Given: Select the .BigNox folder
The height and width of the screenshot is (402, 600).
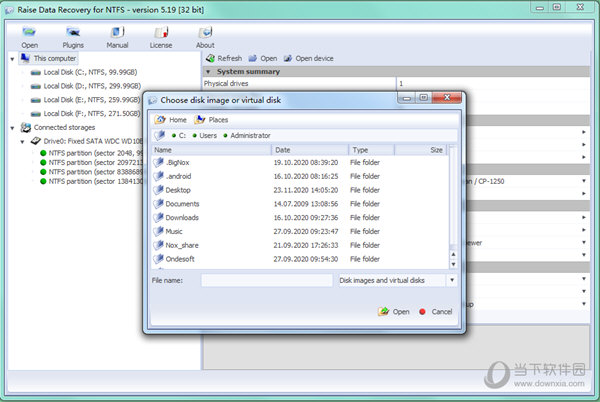Looking at the screenshot, I should coord(177,163).
